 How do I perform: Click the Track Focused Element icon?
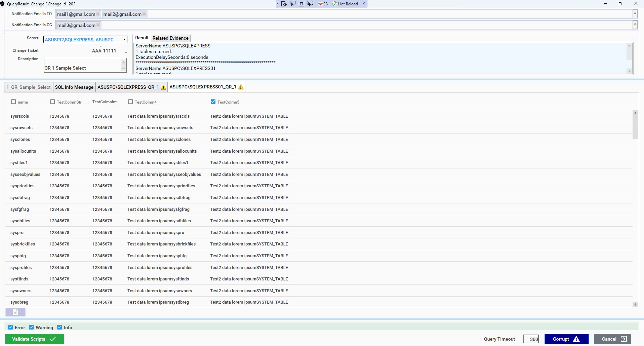coord(310,4)
